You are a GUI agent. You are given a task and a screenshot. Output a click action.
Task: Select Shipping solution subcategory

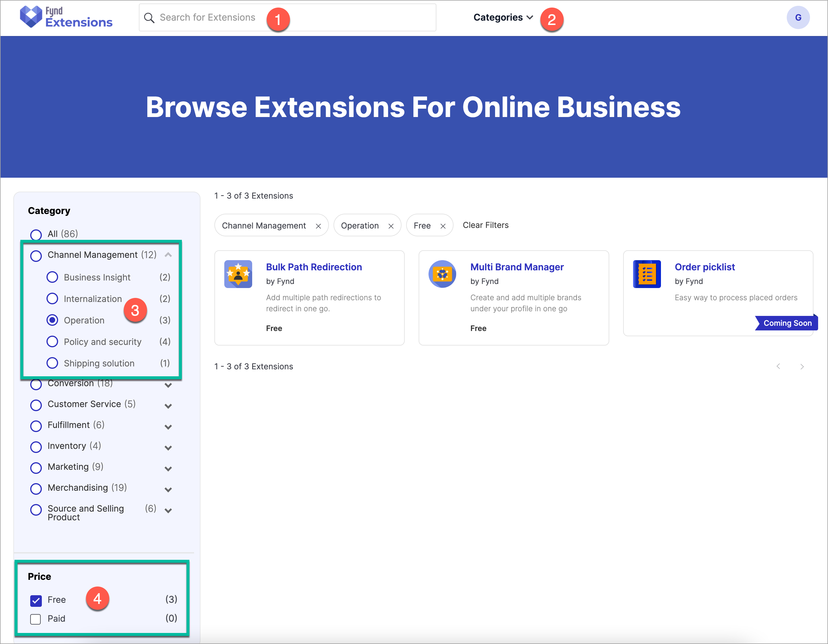(52, 363)
